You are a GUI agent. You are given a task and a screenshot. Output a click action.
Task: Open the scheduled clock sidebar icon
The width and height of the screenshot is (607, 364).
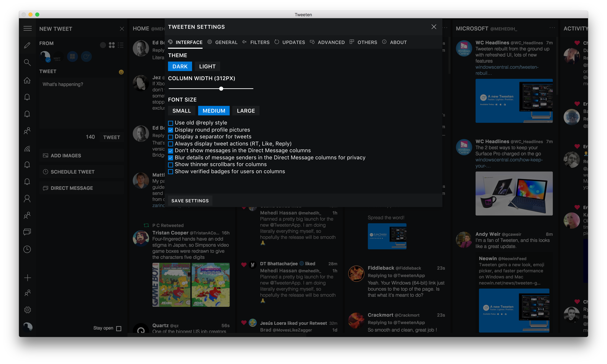pyautogui.click(x=27, y=249)
